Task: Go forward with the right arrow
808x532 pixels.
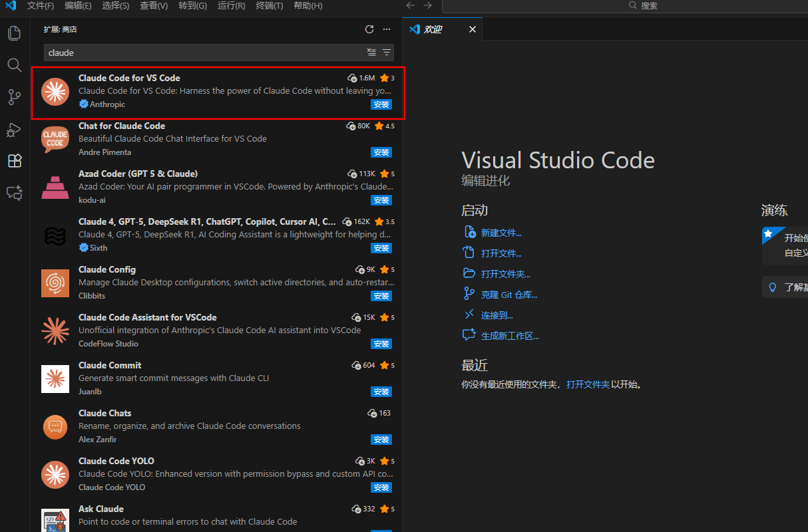Action: (x=428, y=5)
